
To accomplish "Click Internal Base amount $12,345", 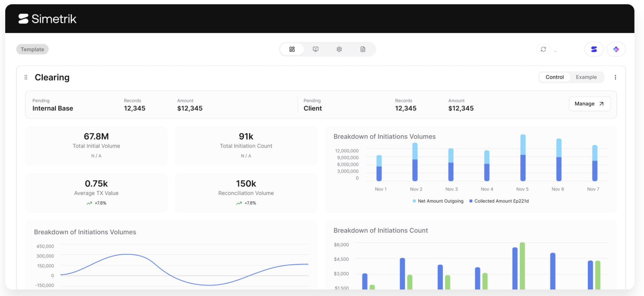I will (x=190, y=108).
